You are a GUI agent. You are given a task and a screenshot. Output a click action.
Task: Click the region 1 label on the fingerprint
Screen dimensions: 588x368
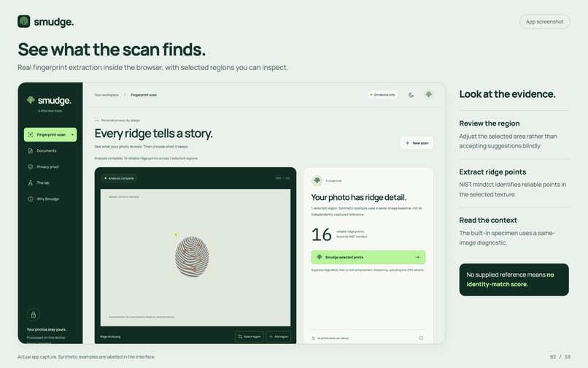click(176, 234)
